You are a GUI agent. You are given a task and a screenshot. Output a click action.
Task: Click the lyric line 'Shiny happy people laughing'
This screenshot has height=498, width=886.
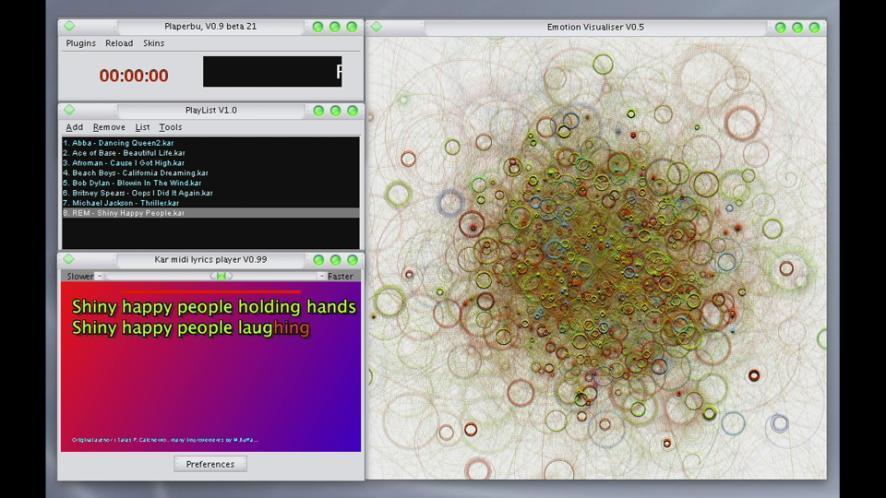[190, 328]
